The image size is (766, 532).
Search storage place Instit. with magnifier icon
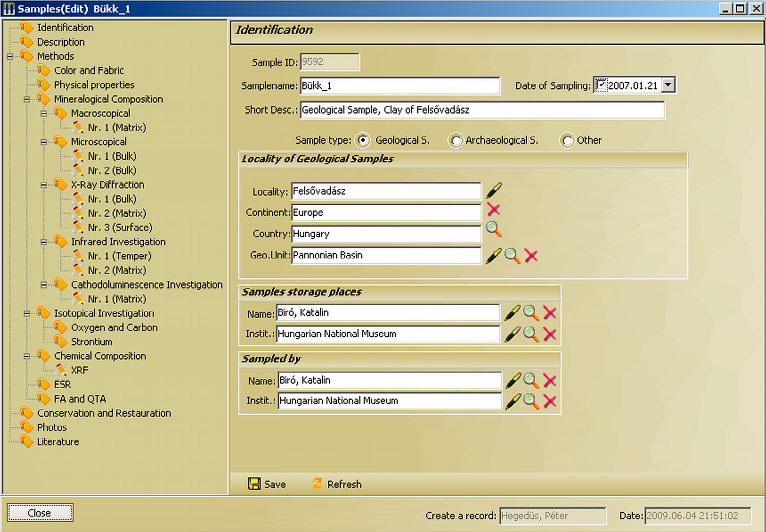click(531, 334)
